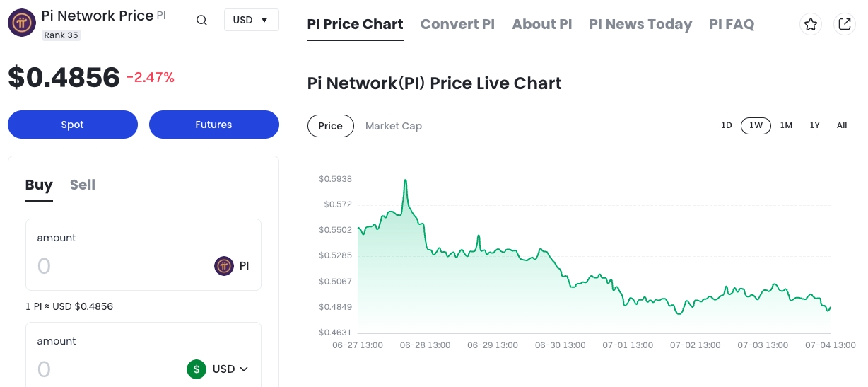This screenshot has height=387, width=868.
Task: Click the PI amount input field
Action: pos(120,267)
